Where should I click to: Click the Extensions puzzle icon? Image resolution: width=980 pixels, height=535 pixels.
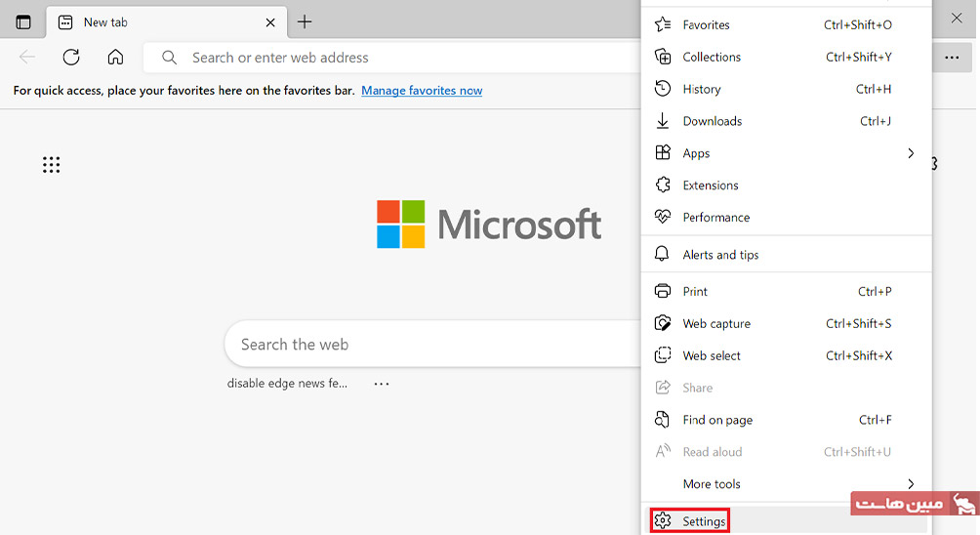pos(663,185)
